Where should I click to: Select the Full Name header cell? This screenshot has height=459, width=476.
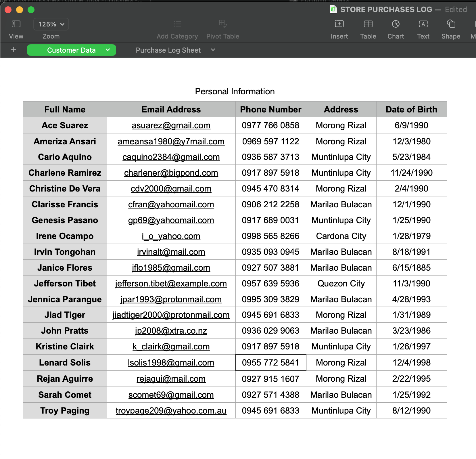click(x=65, y=109)
